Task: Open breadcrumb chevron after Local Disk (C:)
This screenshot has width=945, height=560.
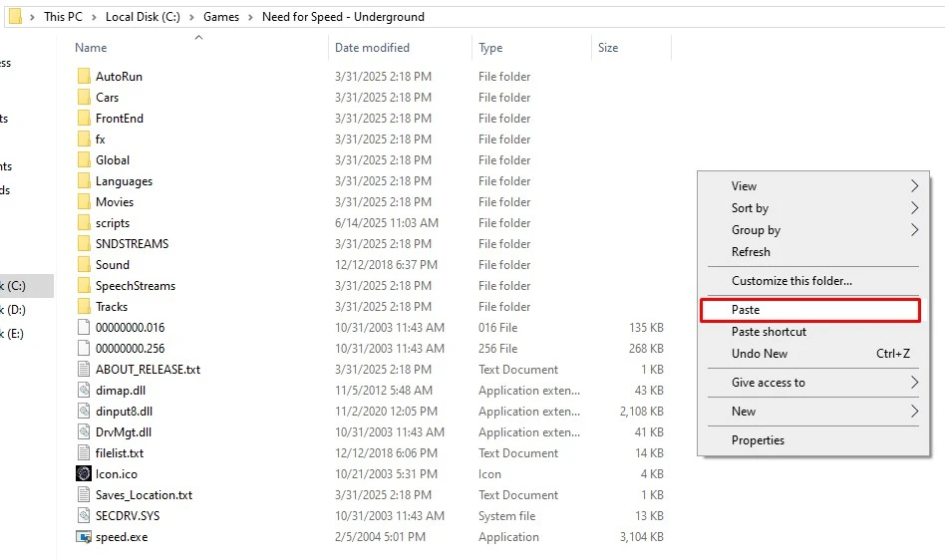Action: coord(191,18)
